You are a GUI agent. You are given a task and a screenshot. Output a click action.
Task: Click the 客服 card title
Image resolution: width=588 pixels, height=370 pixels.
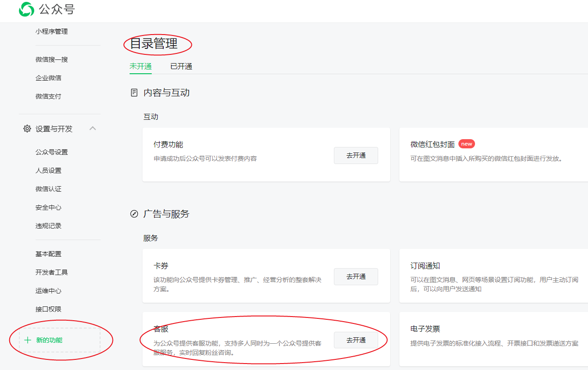[161, 329]
